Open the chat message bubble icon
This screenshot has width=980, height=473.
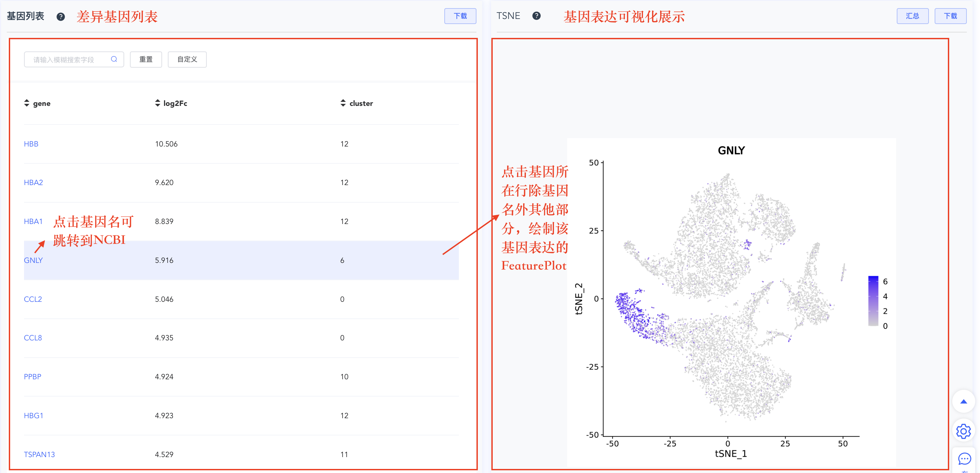tap(964, 459)
